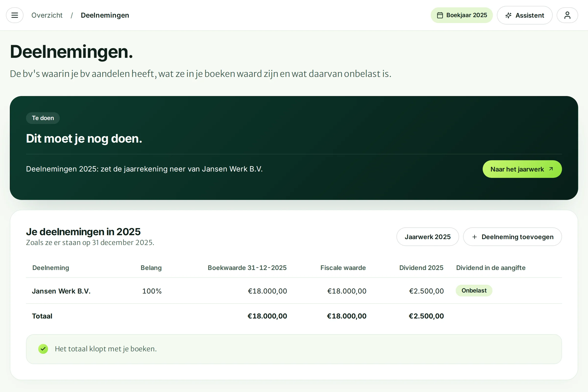588x392 pixels.
Task: Open the Boekjaar 2025 selector
Action: pyautogui.click(x=462, y=15)
